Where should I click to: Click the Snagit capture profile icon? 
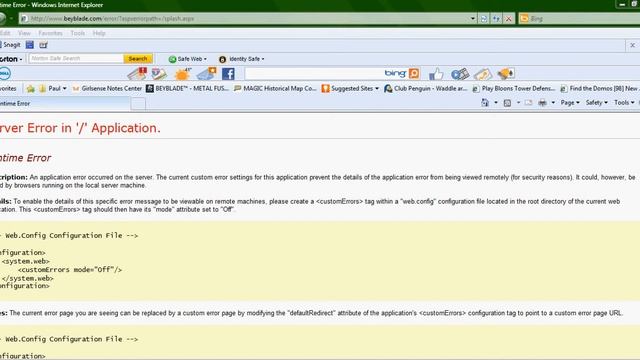click(43, 45)
